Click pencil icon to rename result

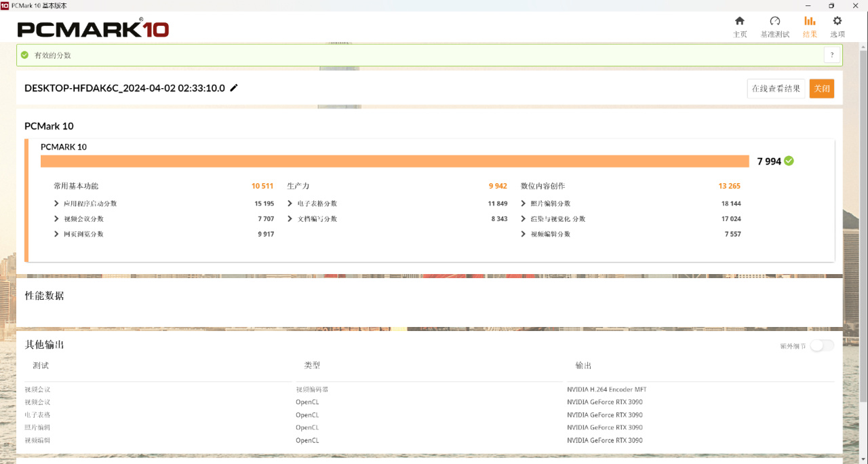tap(234, 88)
